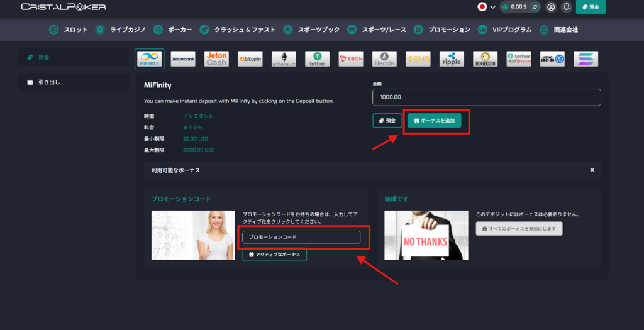Open the ライブカジノ menu

click(120, 30)
